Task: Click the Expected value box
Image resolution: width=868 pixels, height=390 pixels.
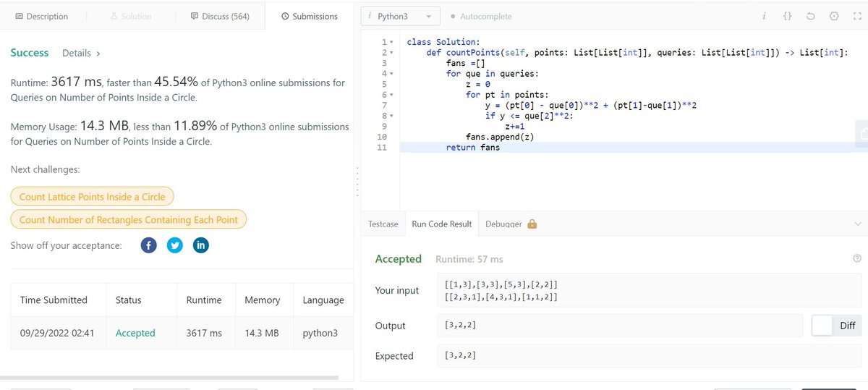Action: (650, 356)
